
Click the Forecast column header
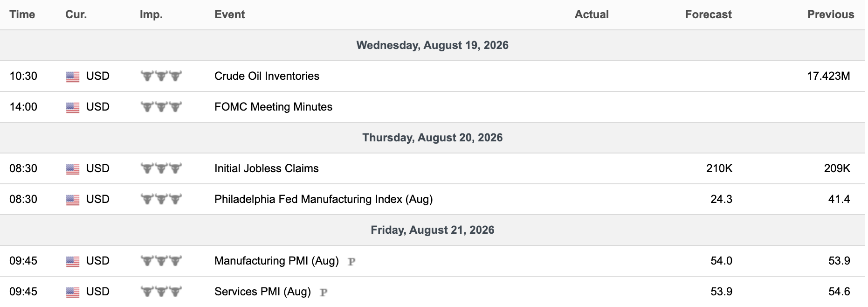[708, 14]
